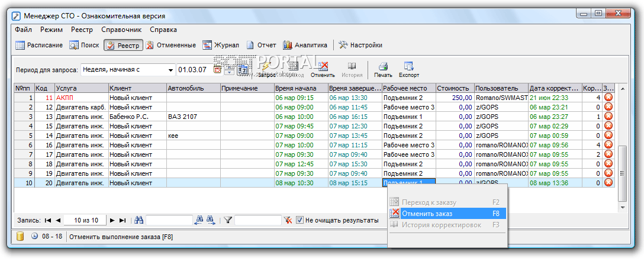Jump to the last record

[x=122, y=220]
